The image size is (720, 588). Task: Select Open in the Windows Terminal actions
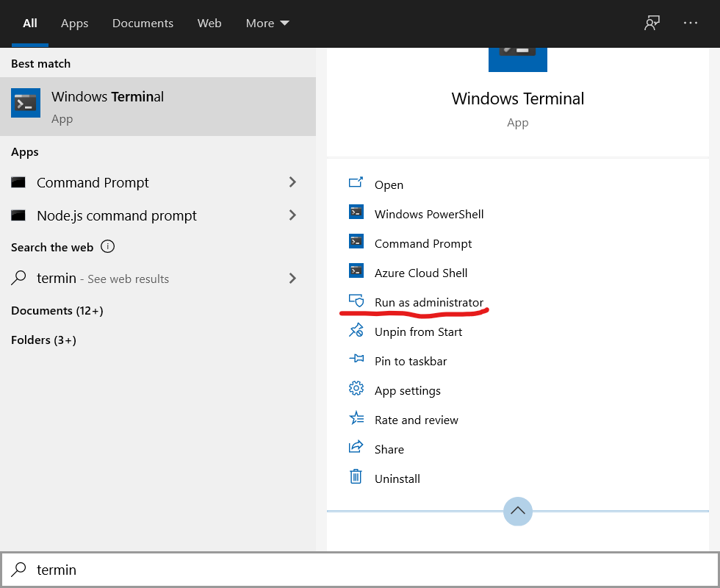[x=389, y=184]
